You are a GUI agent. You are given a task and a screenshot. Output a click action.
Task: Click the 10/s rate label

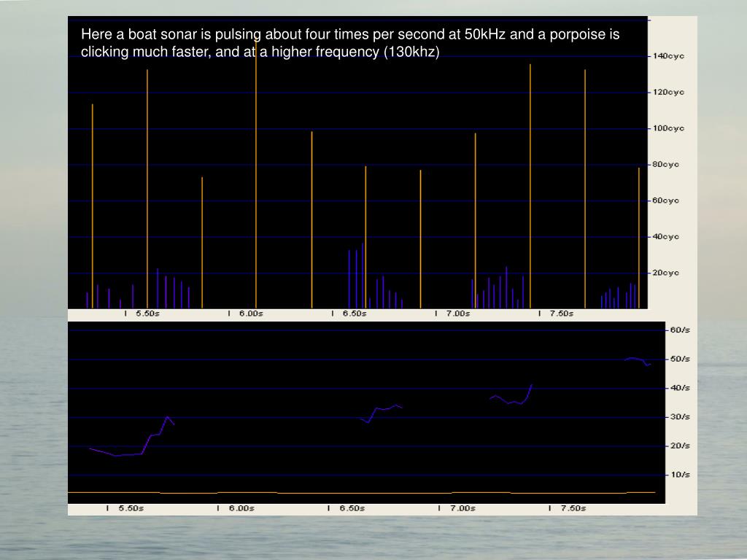(680, 475)
